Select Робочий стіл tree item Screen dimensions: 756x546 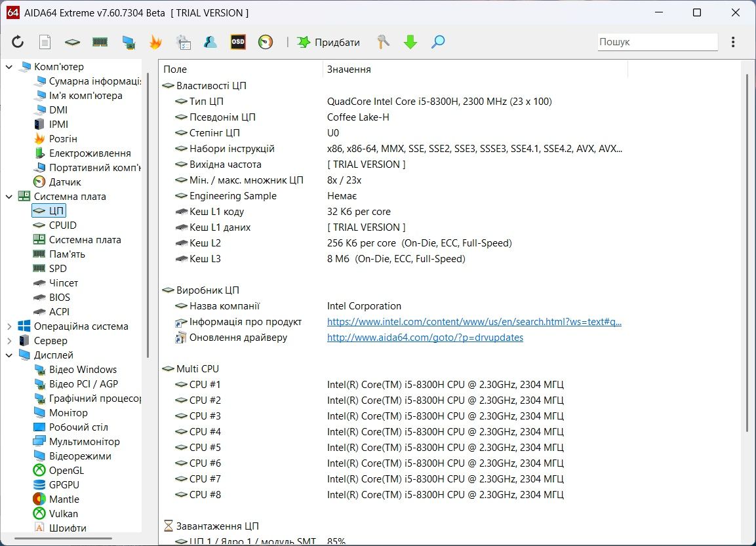coord(71,427)
